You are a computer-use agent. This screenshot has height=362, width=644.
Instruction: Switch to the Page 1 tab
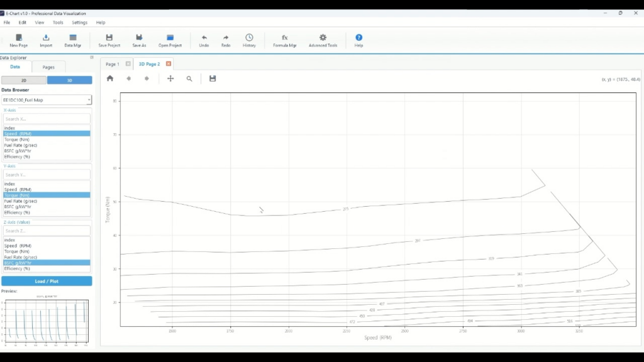click(113, 64)
